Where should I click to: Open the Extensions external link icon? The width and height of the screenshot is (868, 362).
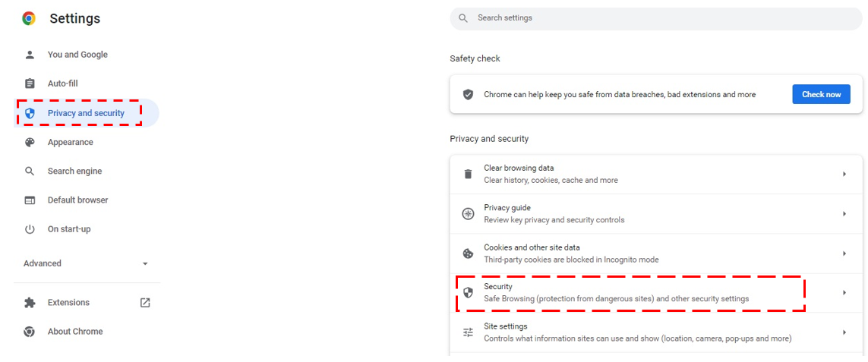tap(145, 303)
